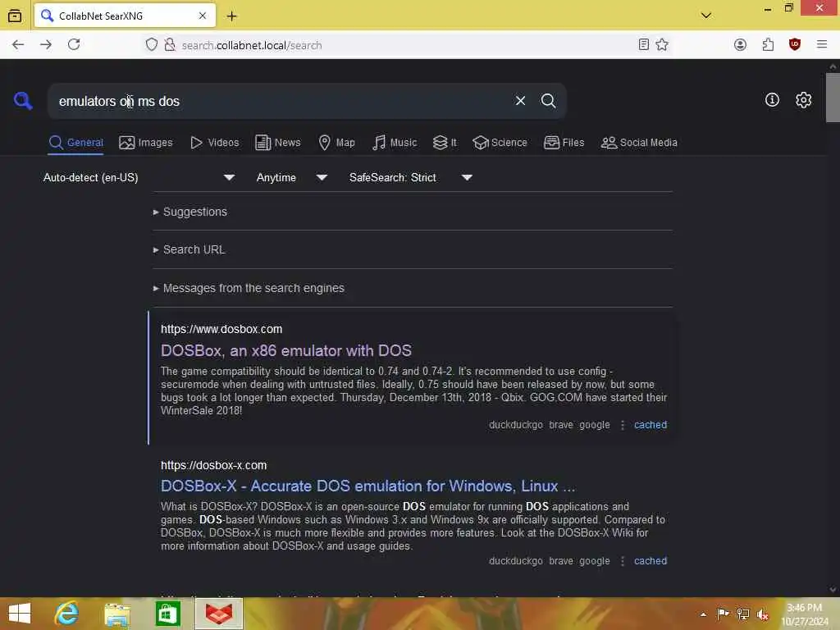840x630 pixels.
Task: Open the Anytime time range dropdown
Action: pos(292,177)
